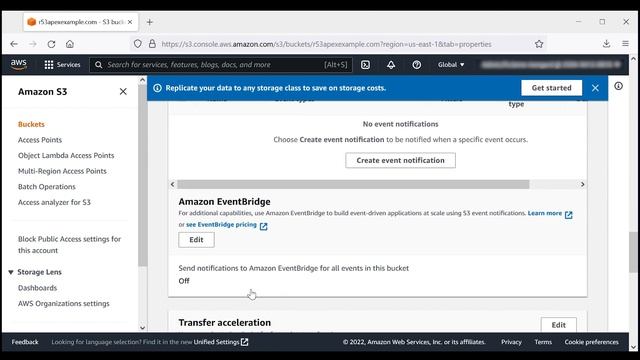Bookmark this page star icon
640x360 pixels.
click(539, 44)
